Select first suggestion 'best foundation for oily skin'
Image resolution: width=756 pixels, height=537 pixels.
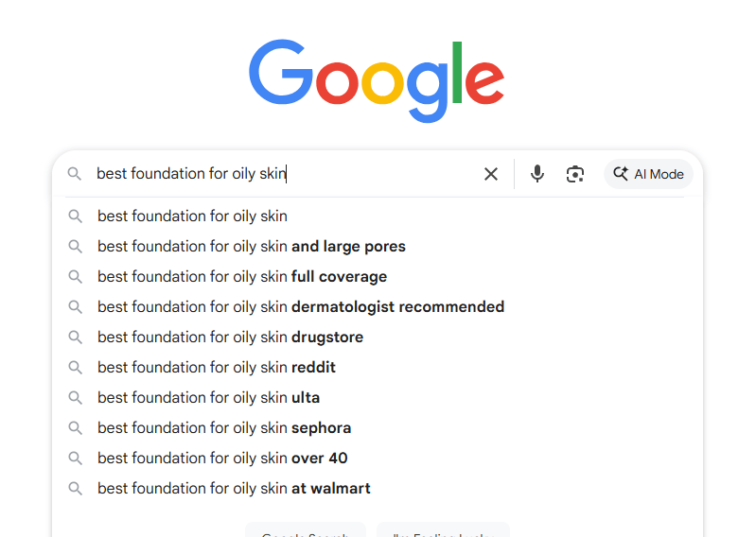pyautogui.click(x=192, y=216)
